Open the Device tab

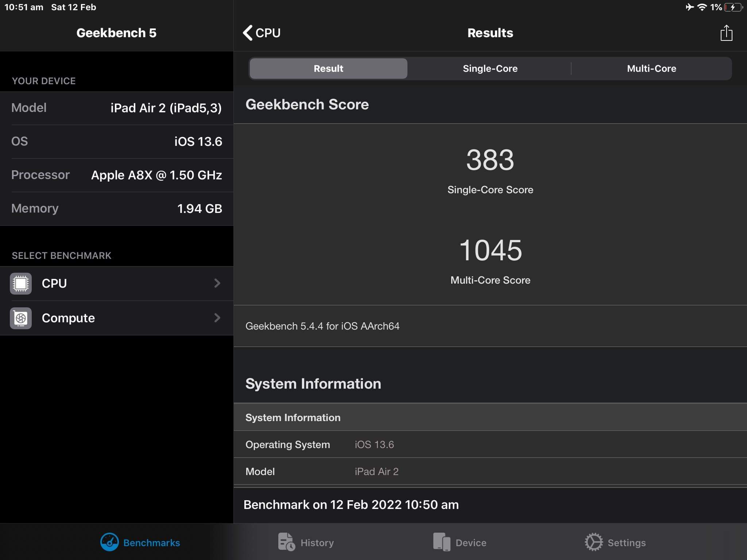click(x=460, y=542)
